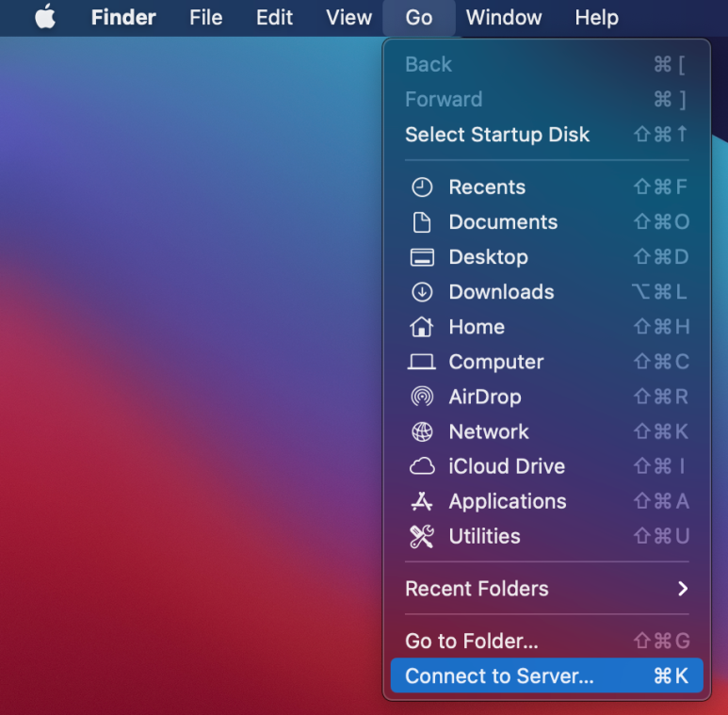Click the Desktop icon in Go menu
Viewport: 728px width, 715px height.
(422, 257)
